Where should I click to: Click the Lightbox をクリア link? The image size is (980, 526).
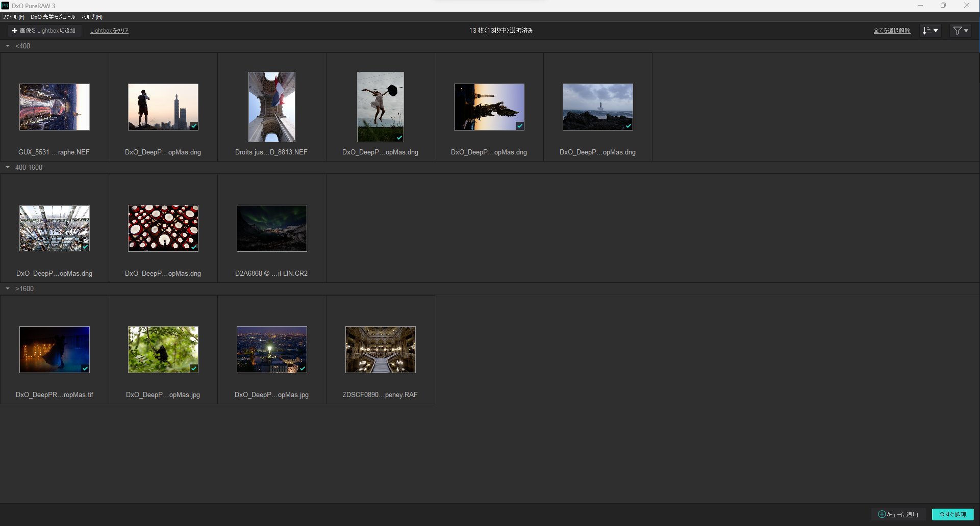(x=109, y=31)
